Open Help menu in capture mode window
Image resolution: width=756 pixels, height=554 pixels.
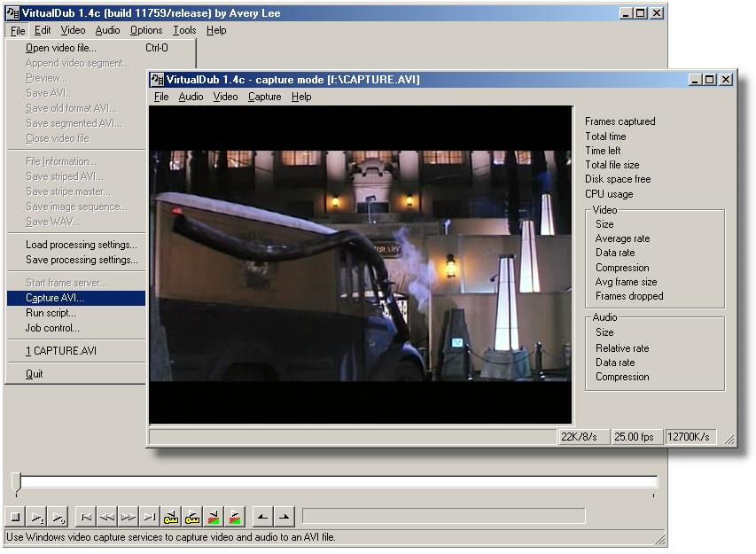[301, 97]
